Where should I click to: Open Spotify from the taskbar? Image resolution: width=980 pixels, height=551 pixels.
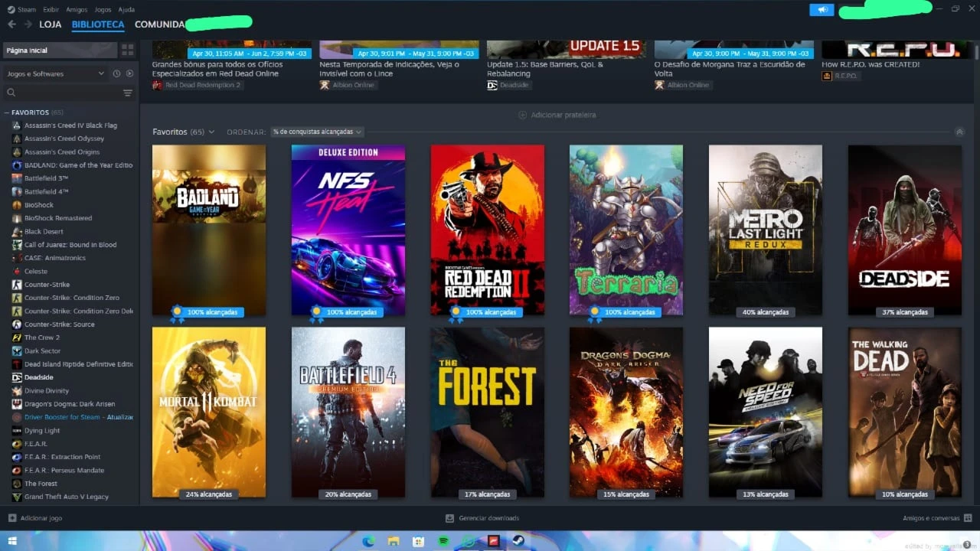[443, 541]
